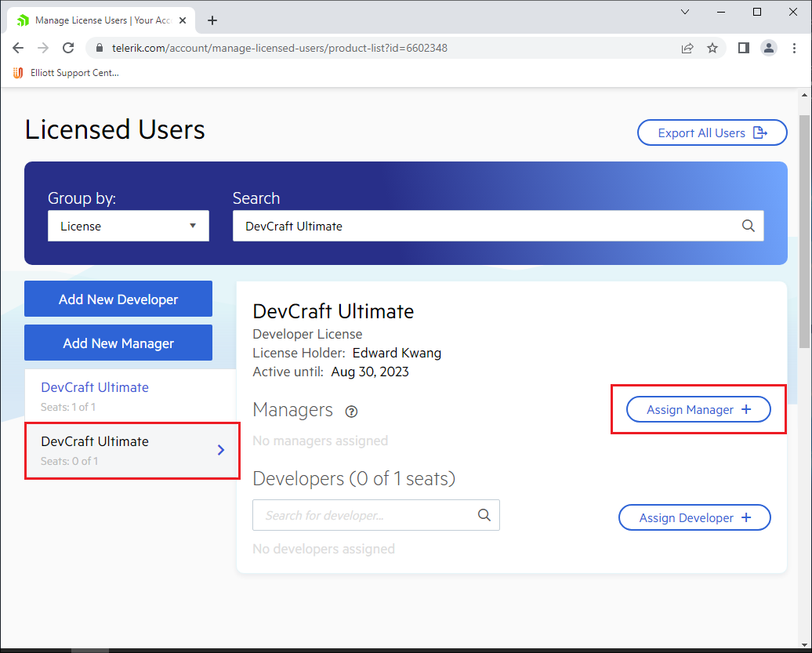Open Chrome's three-dot menu
Image resolution: width=812 pixels, height=653 pixels.
click(x=794, y=48)
